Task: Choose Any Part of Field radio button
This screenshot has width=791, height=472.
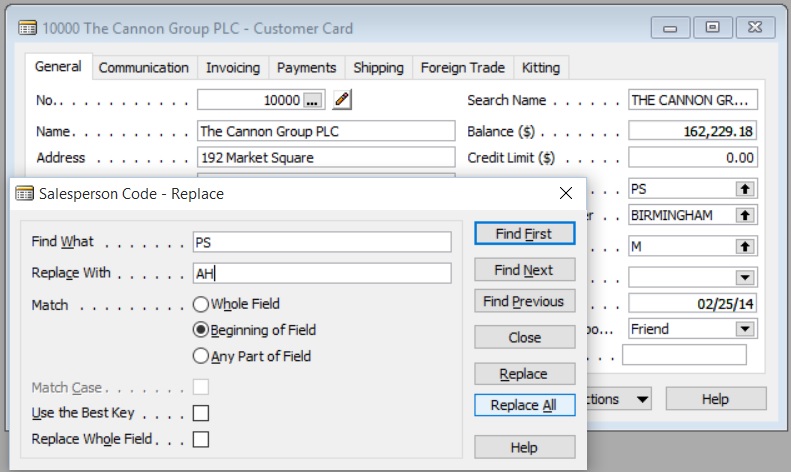Action: tap(201, 356)
